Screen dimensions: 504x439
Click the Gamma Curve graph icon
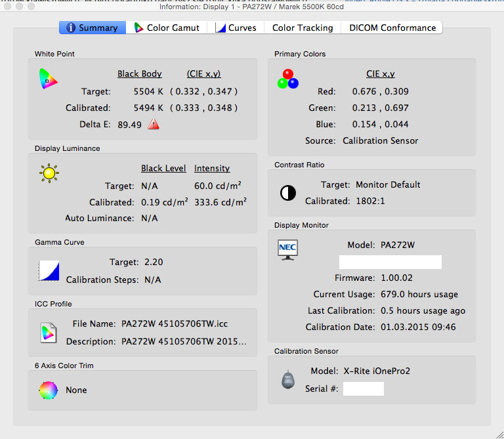coord(49,270)
